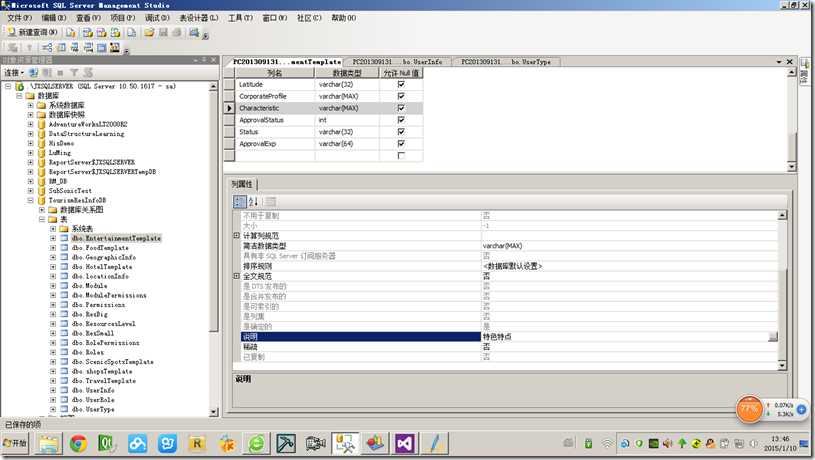Click the 说明 value field 特色特点

click(x=624, y=337)
